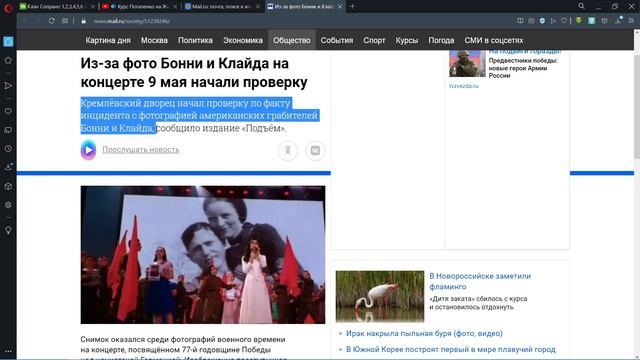Click the Прослушать новость link text

point(140,149)
